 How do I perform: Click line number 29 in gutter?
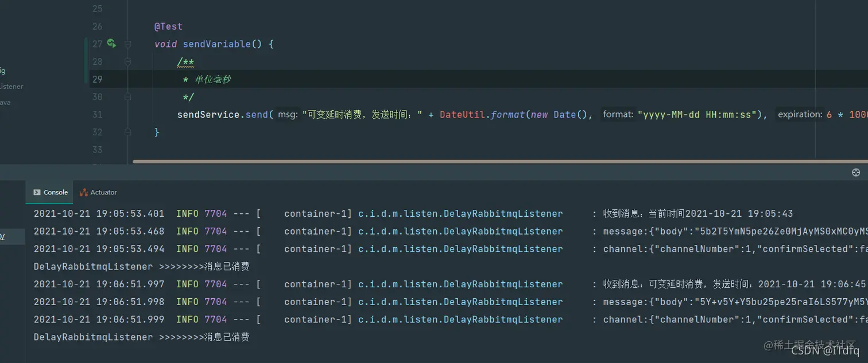(97, 79)
